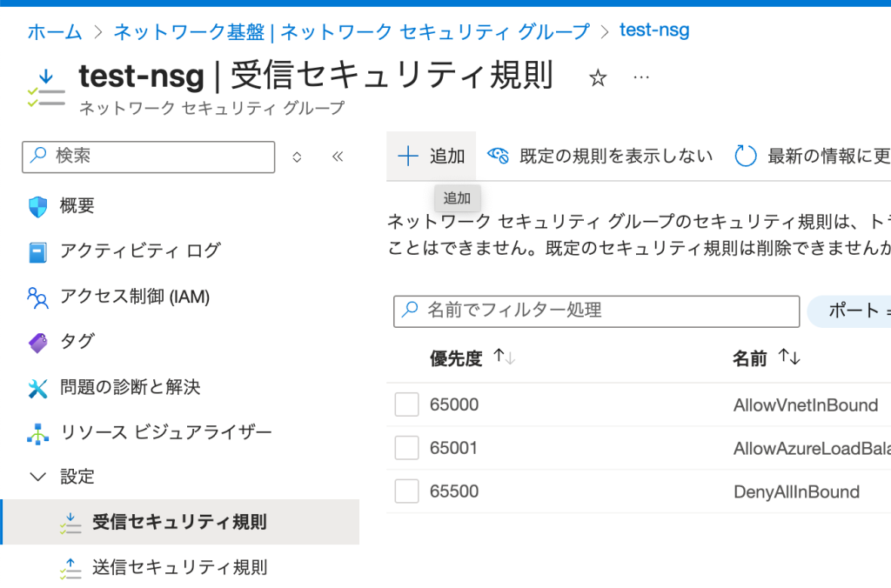Viewport: 891px width, 588px height.
Task: Check the priority 65000 rule checkbox
Action: coord(407,404)
